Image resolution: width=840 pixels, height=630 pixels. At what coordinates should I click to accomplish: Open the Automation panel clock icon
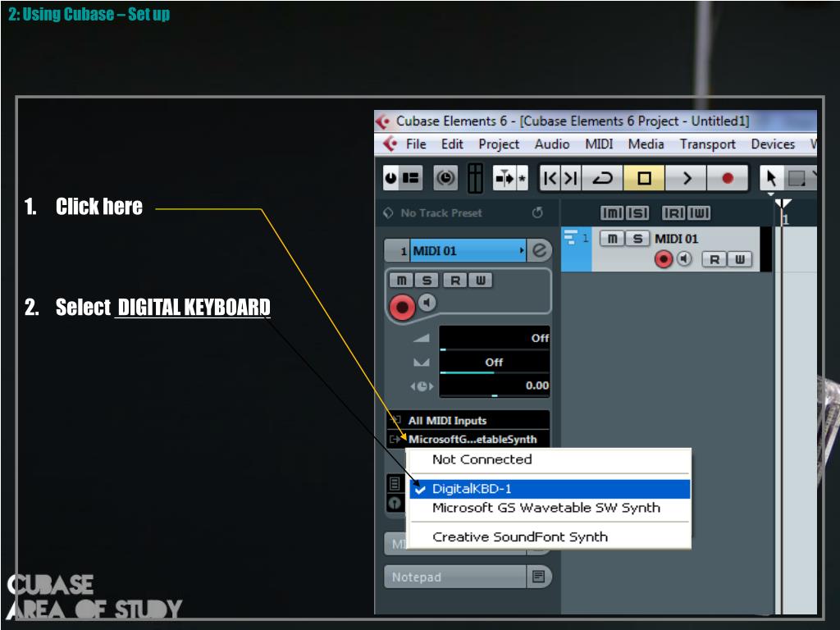point(445,178)
